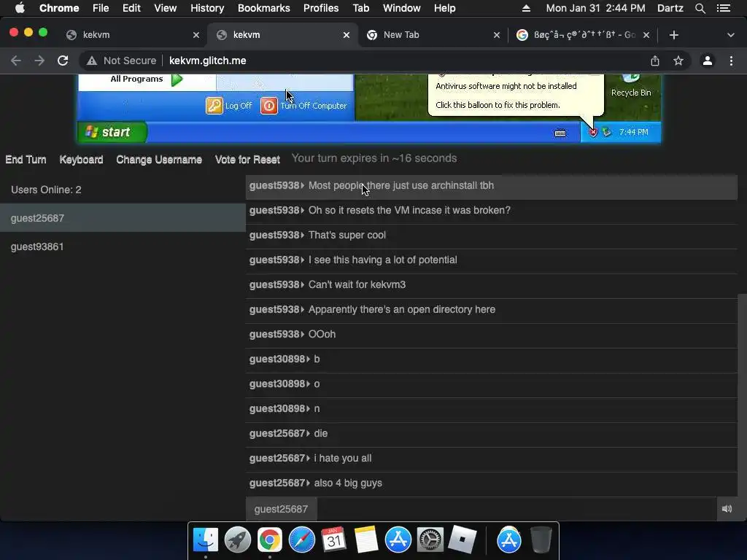Click the chat message input field

pos(516,509)
